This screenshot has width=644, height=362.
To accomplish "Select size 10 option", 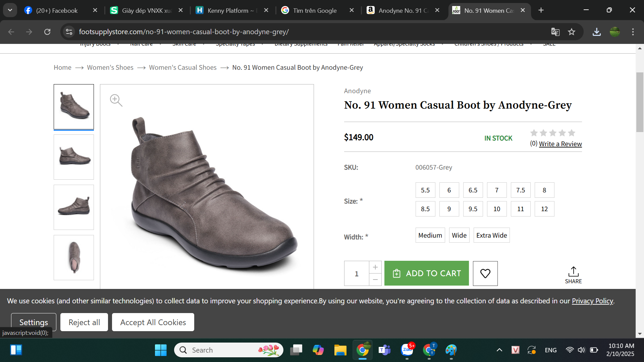I will click(x=496, y=209).
